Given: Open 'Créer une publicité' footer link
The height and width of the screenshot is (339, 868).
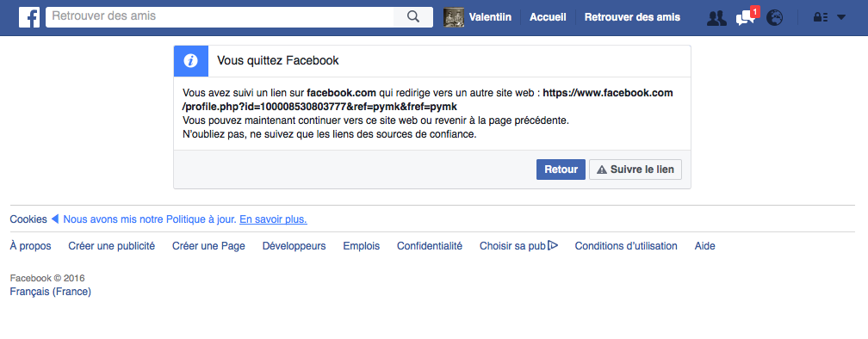Looking at the screenshot, I should (112, 246).
